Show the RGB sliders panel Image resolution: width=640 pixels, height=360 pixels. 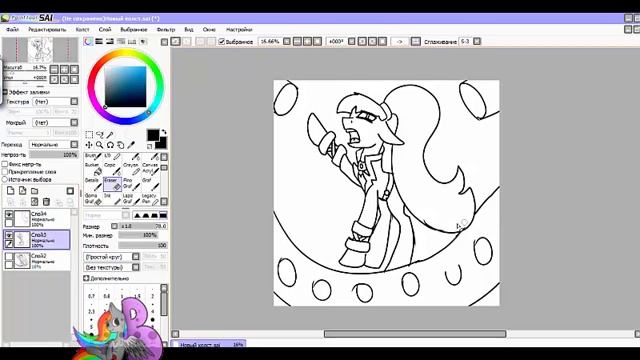[x=99, y=42]
